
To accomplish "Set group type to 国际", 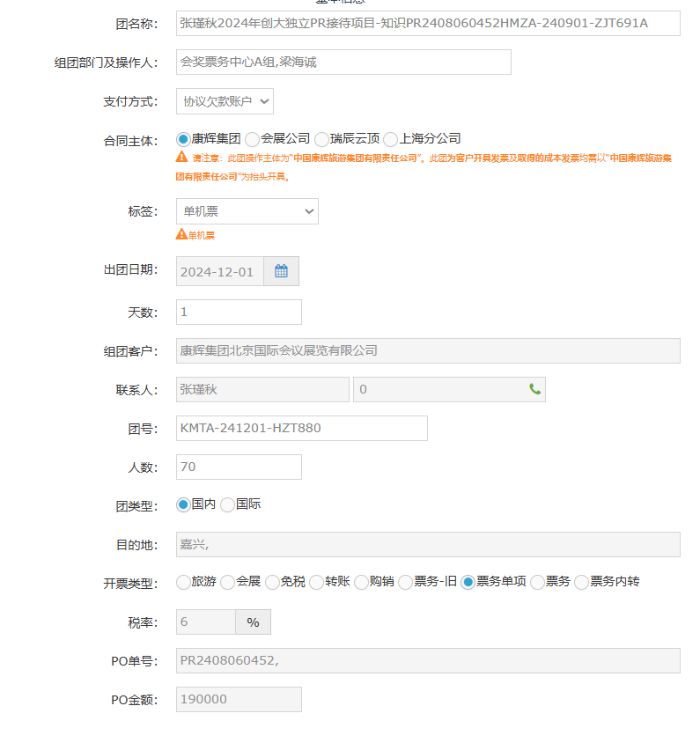I will coord(227,504).
